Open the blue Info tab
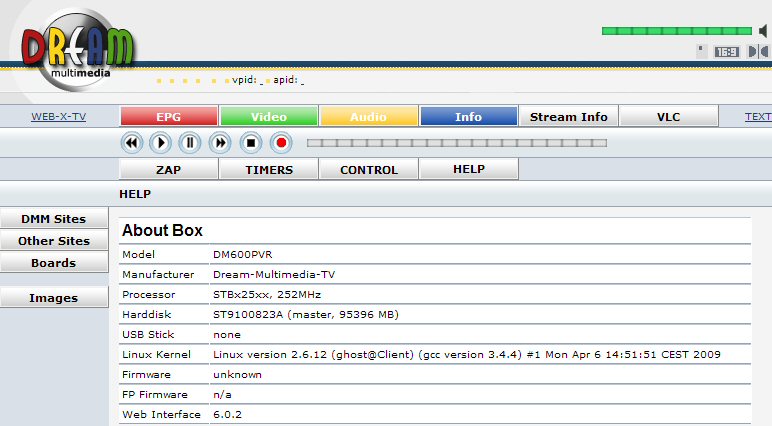This screenshot has height=426, width=772. (x=468, y=117)
